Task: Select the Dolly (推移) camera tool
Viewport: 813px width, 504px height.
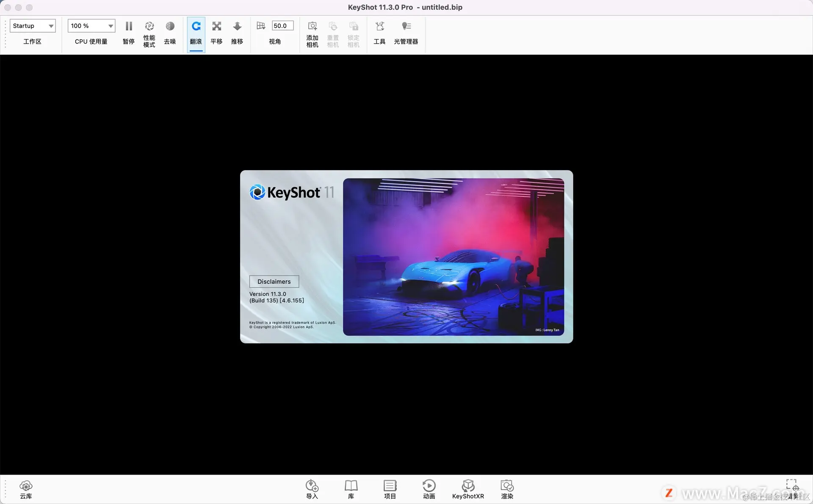Action: tap(237, 26)
